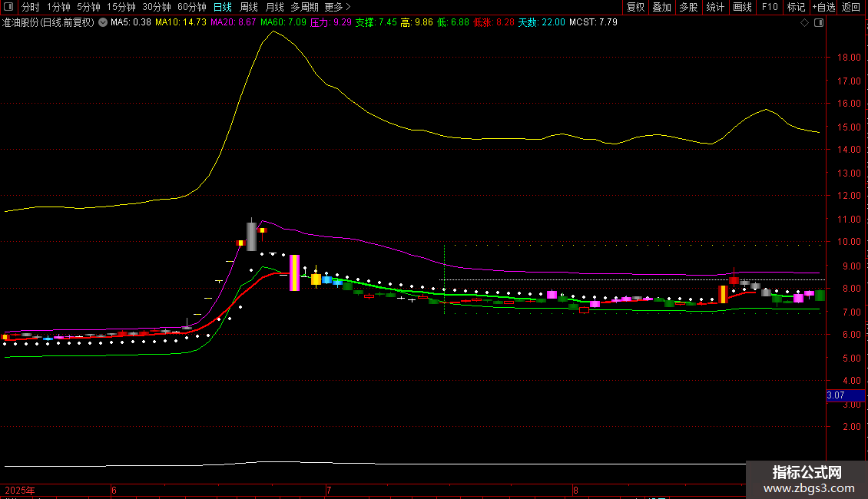Open the indicator settings dropdown beside 准油股份

103,22
